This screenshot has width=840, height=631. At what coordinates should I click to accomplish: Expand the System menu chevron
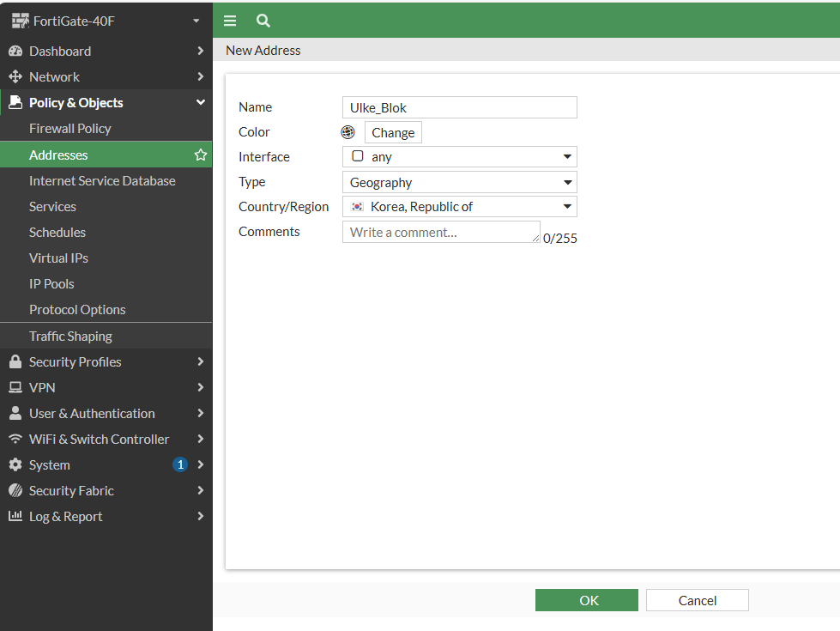tap(201, 464)
